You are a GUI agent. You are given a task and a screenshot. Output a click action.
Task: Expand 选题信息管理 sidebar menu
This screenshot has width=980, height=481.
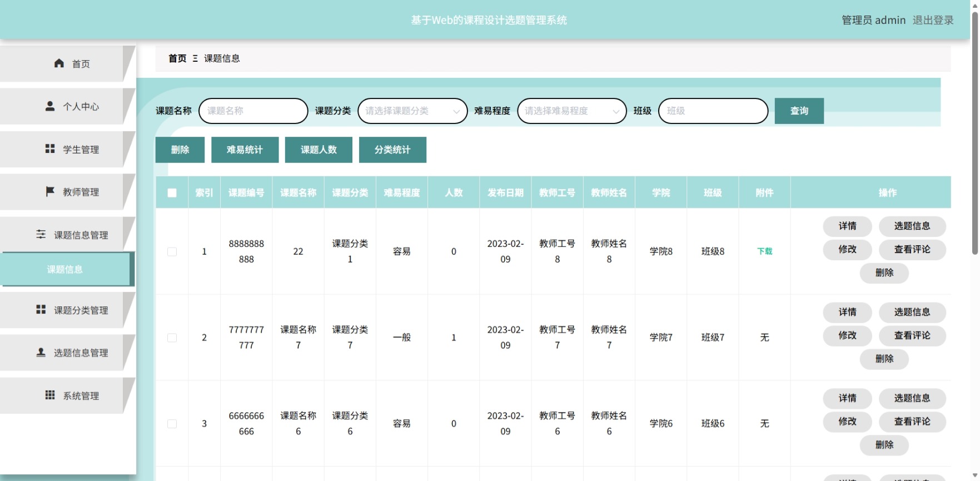click(68, 353)
